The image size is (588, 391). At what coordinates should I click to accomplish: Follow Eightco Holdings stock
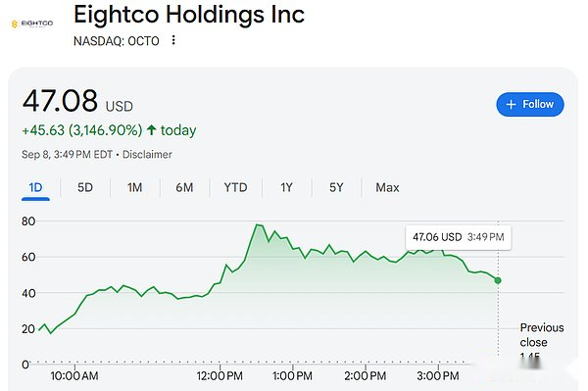click(x=530, y=104)
